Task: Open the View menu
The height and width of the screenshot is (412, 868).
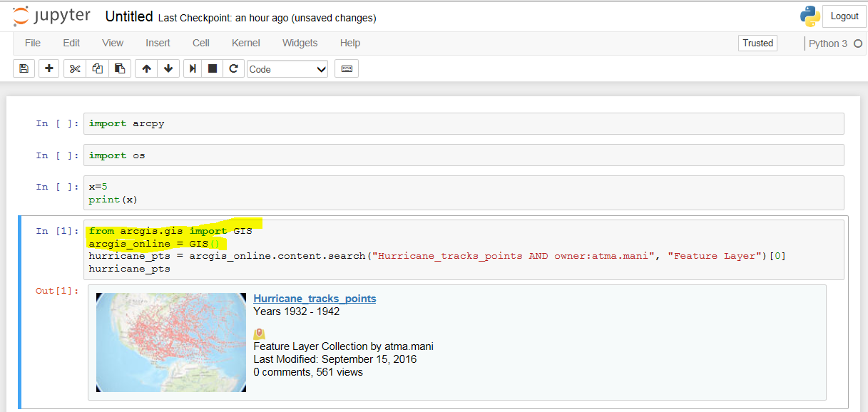Action: (x=113, y=43)
